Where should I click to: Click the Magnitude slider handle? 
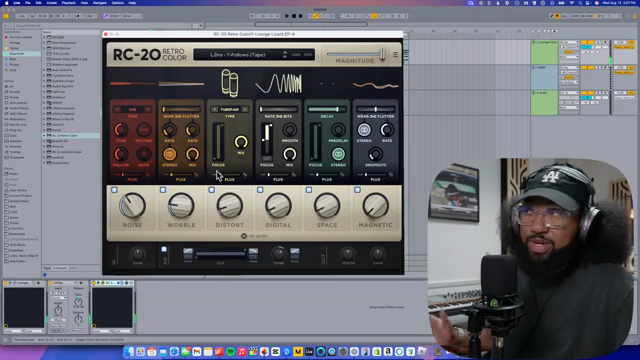383,54
